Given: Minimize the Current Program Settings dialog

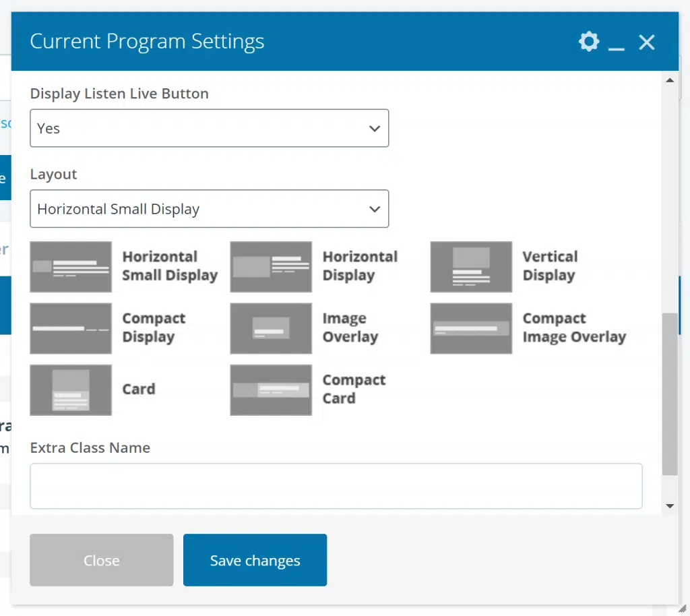Looking at the screenshot, I should [x=616, y=43].
